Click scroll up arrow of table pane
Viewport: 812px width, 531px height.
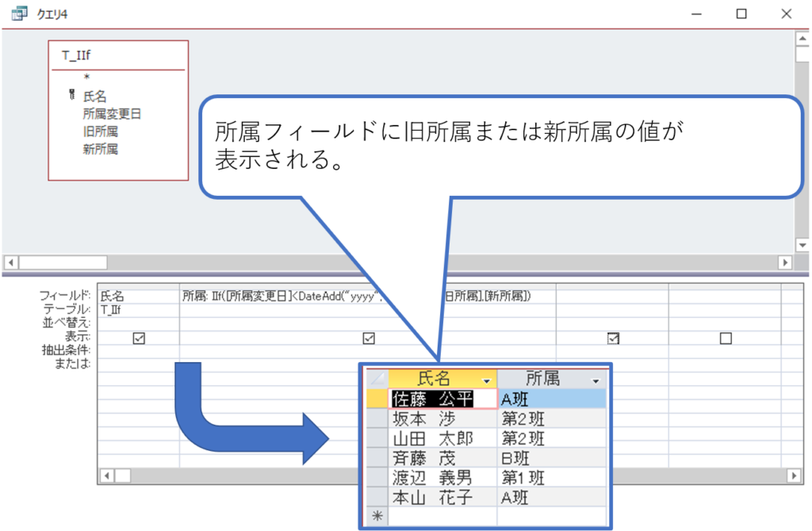pos(802,39)
